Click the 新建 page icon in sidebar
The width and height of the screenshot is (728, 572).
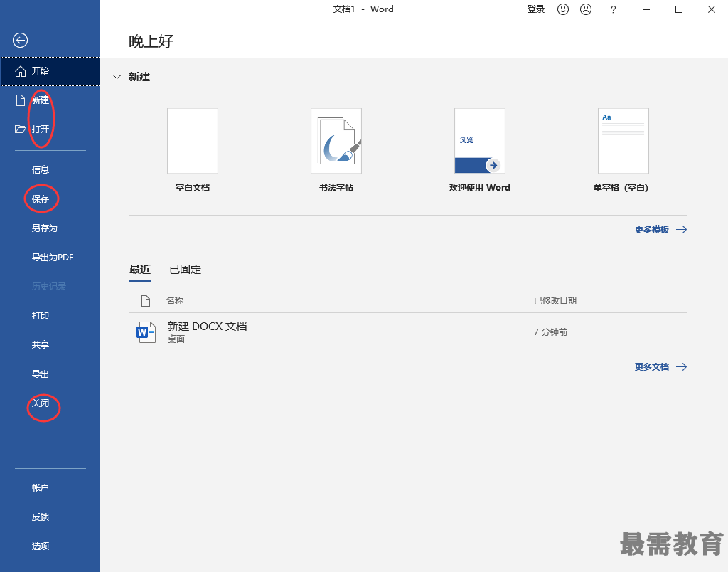(20, 100)
